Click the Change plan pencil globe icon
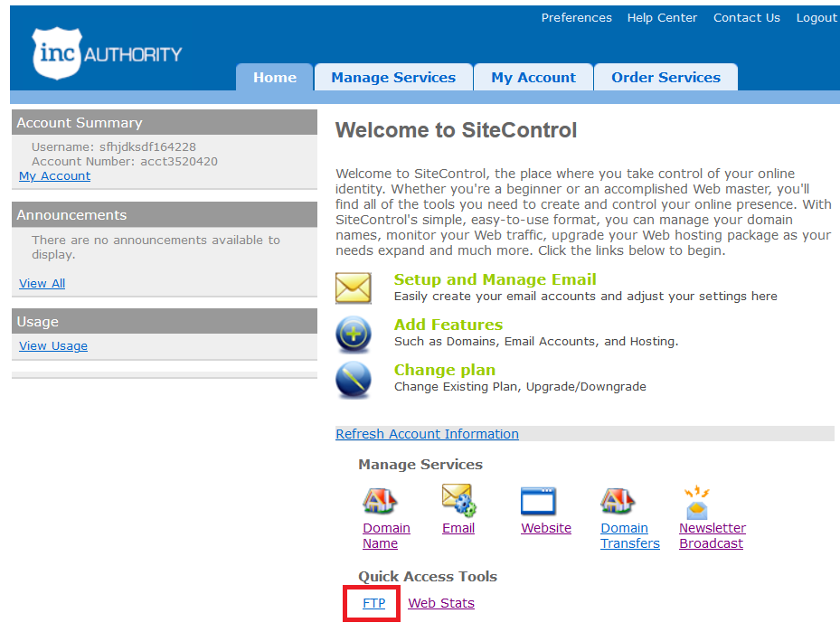 tap(353, 380)
